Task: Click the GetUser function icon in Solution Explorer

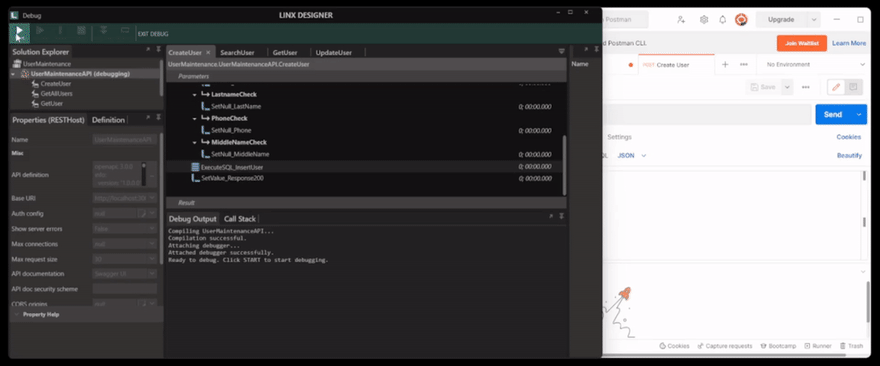Action: (x=35, y=104)
